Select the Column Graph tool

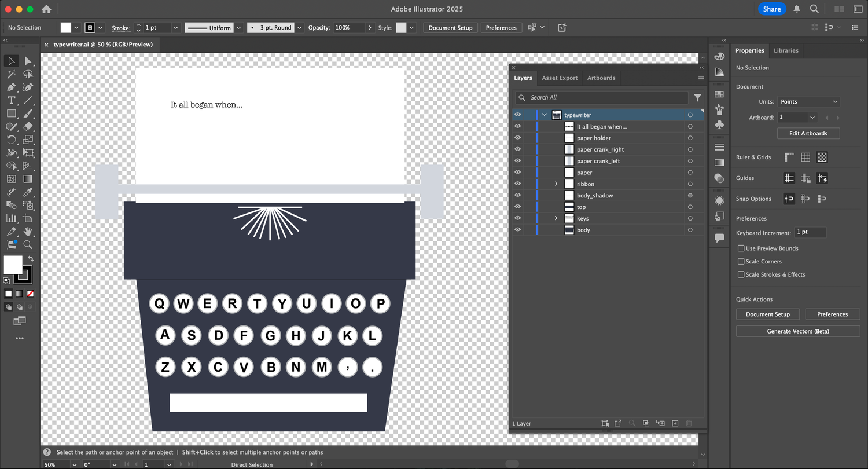click(x=11, y=218)
